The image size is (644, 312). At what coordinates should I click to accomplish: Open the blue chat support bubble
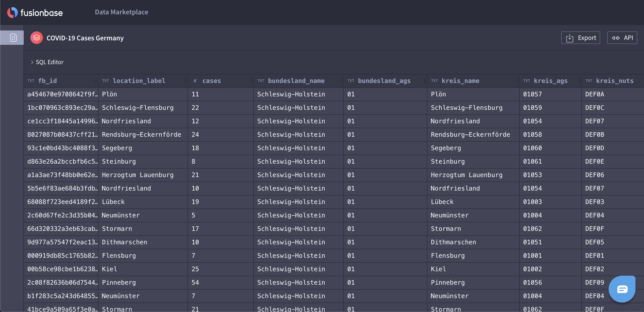pyautogui.click(x=622, y=289)
